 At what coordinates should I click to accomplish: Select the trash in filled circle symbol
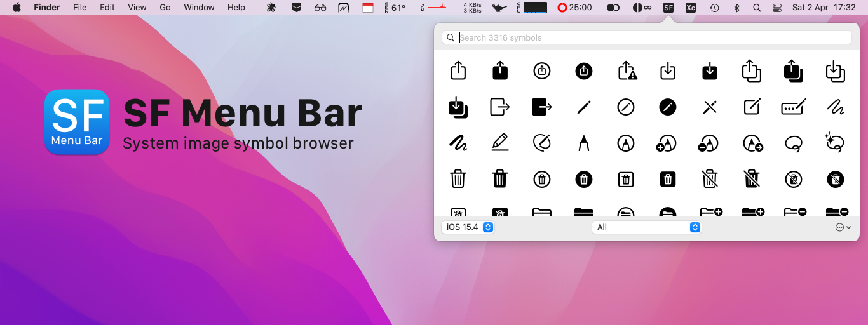click(584, 180)
